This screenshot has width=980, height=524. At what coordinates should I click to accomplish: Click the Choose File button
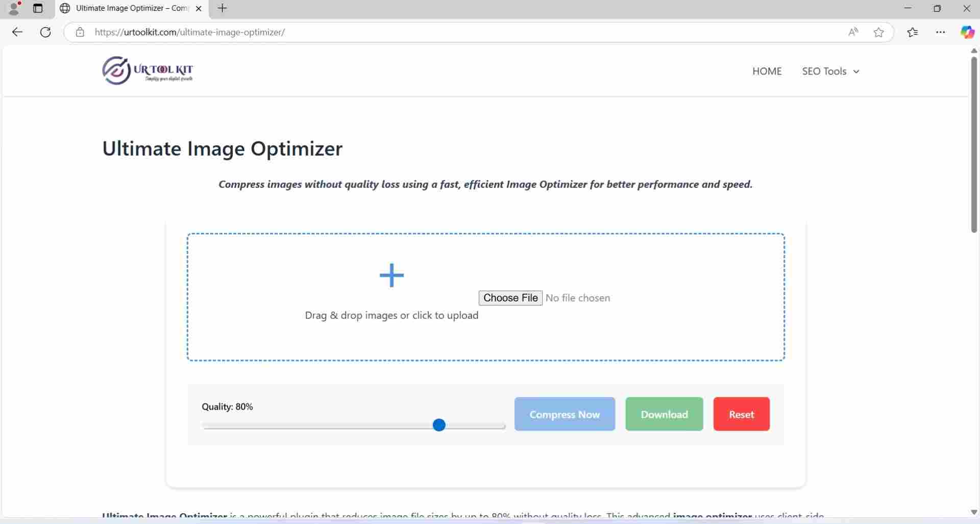[510, 298]
